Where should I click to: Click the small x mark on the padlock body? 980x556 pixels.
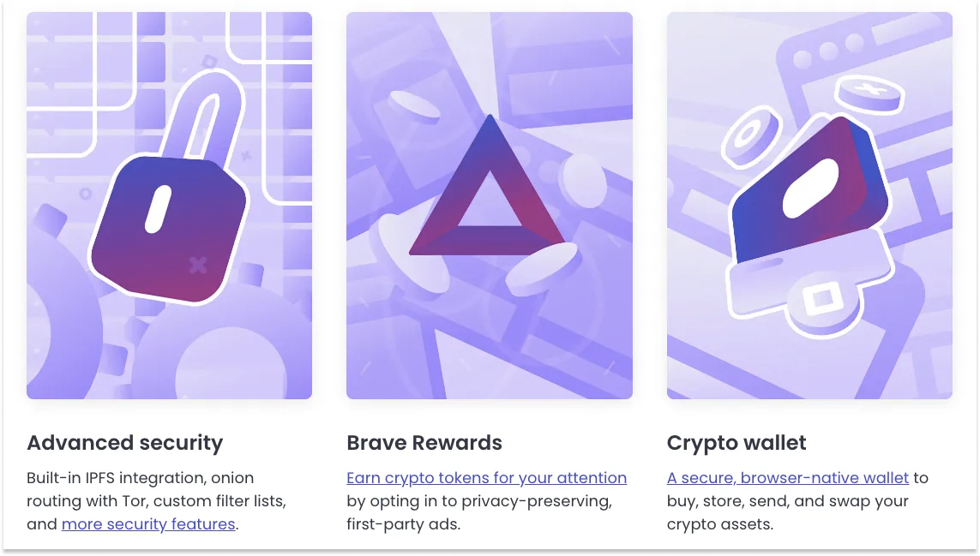(x=198, y=266)
